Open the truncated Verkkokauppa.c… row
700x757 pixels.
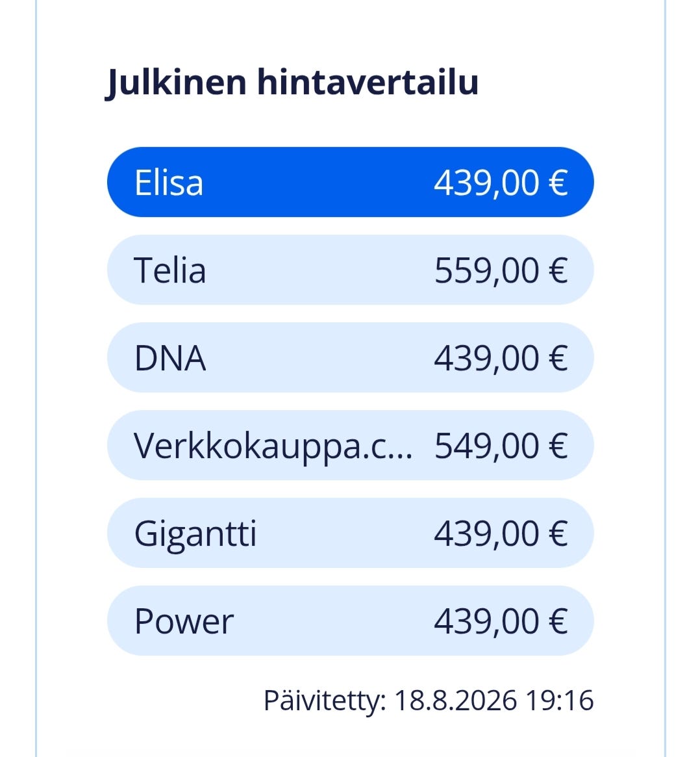coord(350,445)
